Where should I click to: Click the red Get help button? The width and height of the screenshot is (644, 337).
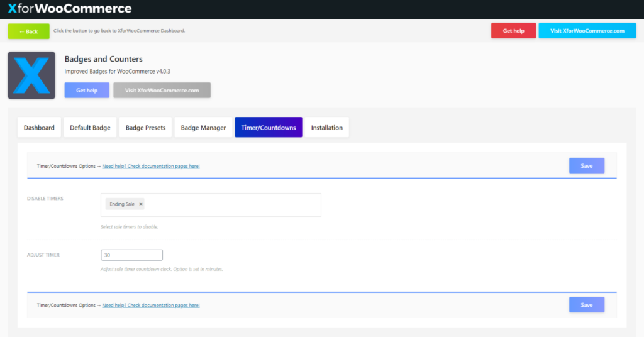tap(513, 31)
